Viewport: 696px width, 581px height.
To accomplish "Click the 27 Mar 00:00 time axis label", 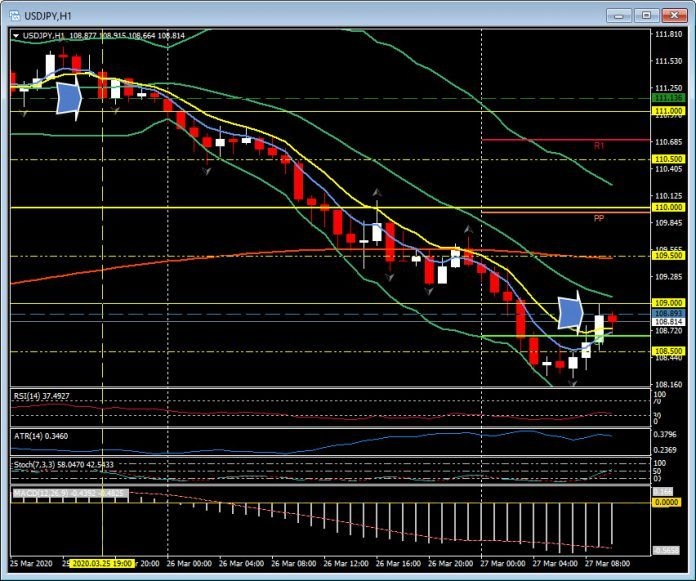I will coord(502,564).
